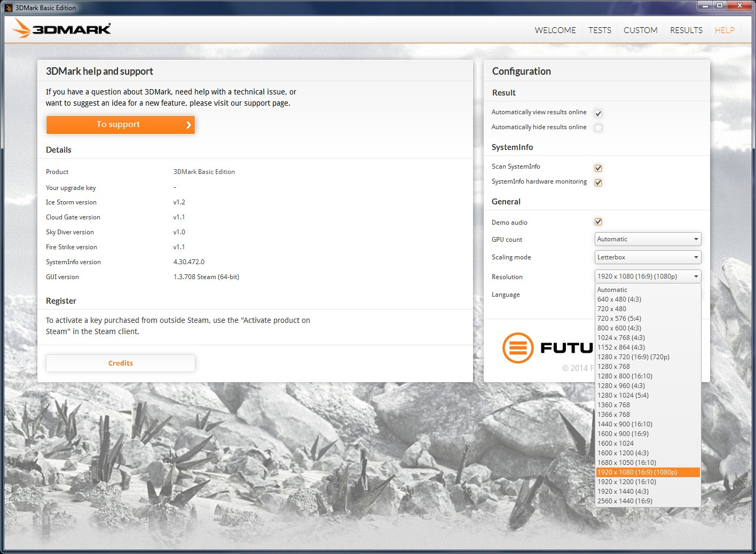This screenshot has width=756, height=554.
Task: Select 1280 x 1024 (5:4) resolution
Action: tap(648, 395)
